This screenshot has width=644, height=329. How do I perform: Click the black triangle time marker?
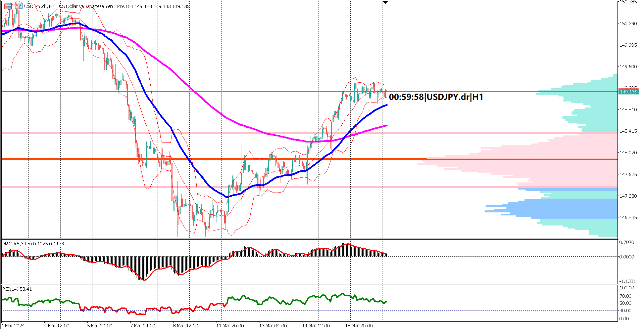(x=385, y=2)
